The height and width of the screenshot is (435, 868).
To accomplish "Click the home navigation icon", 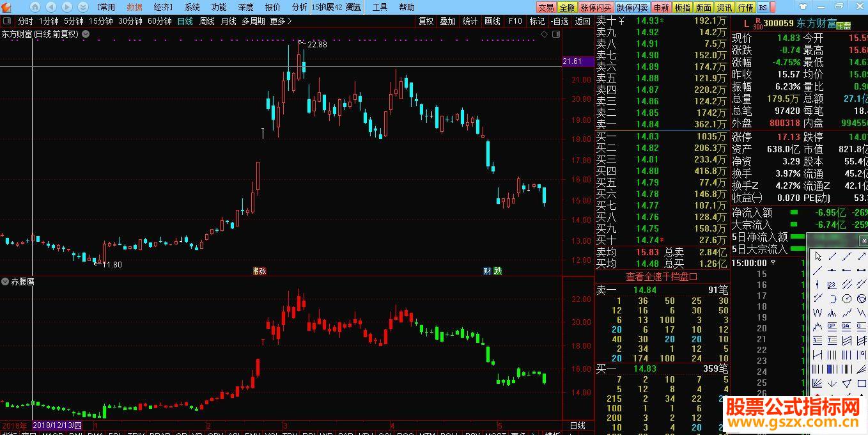I will click(34, 7).
